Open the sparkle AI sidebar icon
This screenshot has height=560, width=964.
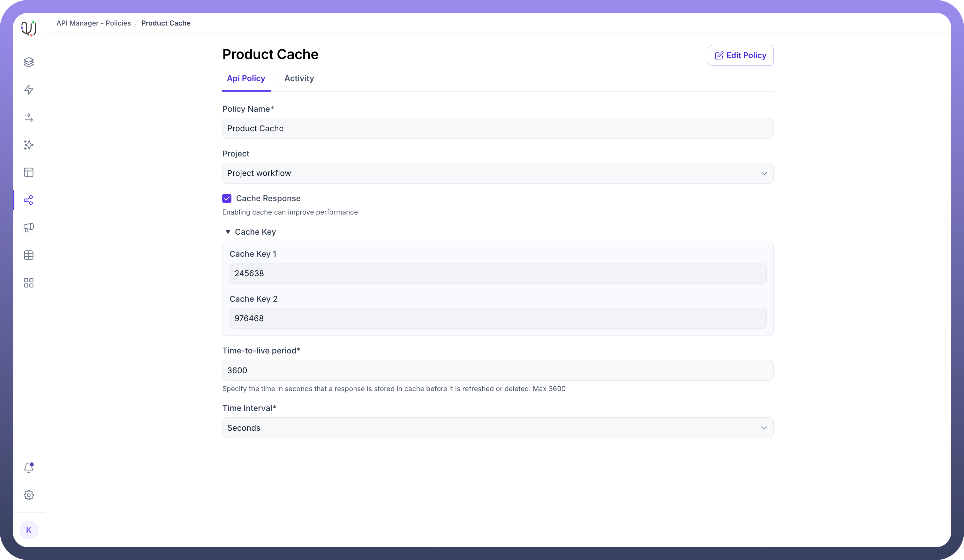(x=29, y=145)
